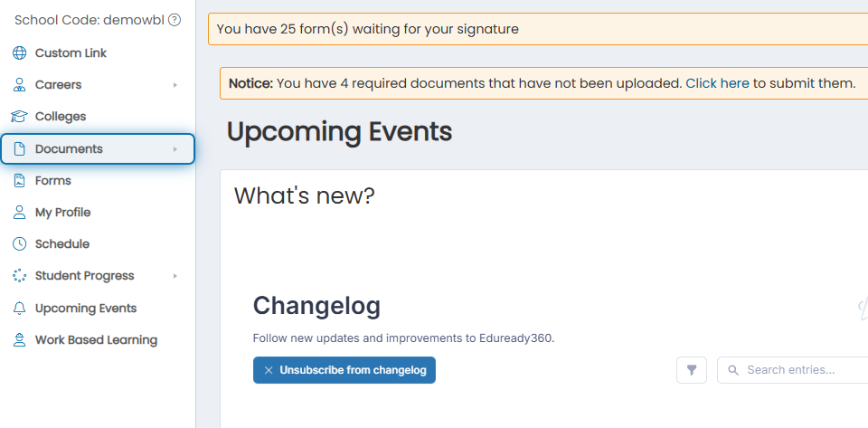Click the clock icon for Schedule

point(19,244)
